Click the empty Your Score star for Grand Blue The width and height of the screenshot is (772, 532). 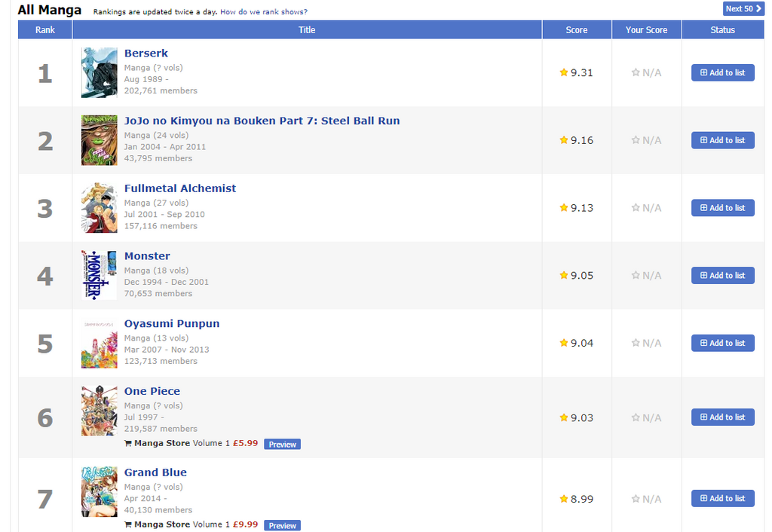coord(636,499)
